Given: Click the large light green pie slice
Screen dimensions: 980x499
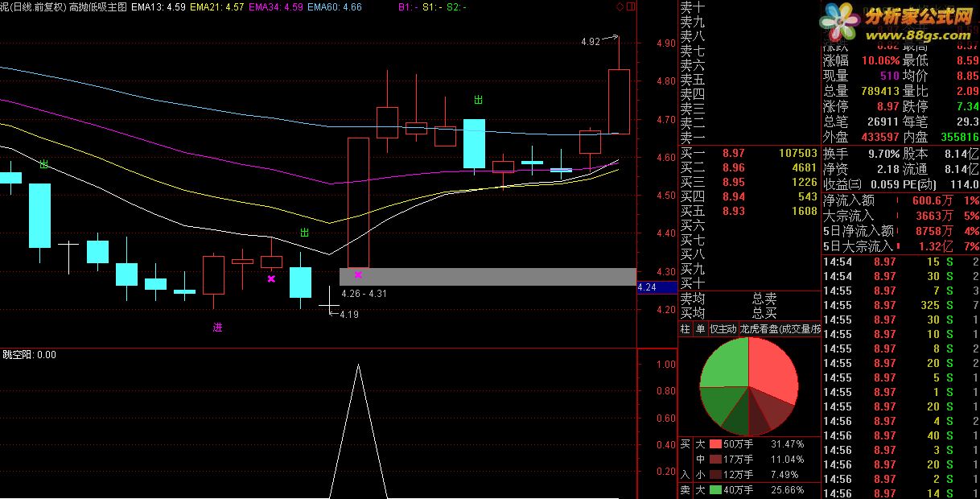Looking at the screenshot, I should coord(726,364).
